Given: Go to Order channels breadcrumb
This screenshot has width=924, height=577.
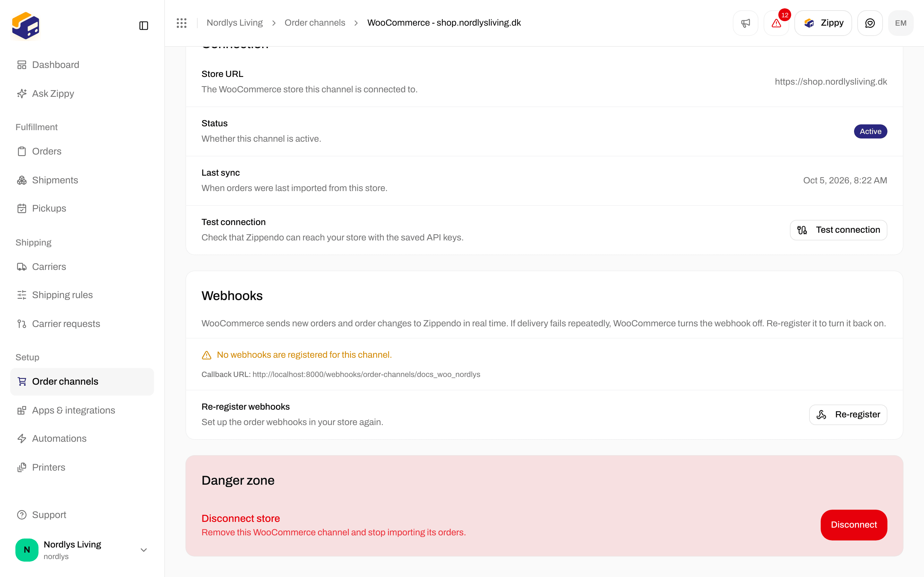Looking at the screenshot, I should click(x=315, y=23).
